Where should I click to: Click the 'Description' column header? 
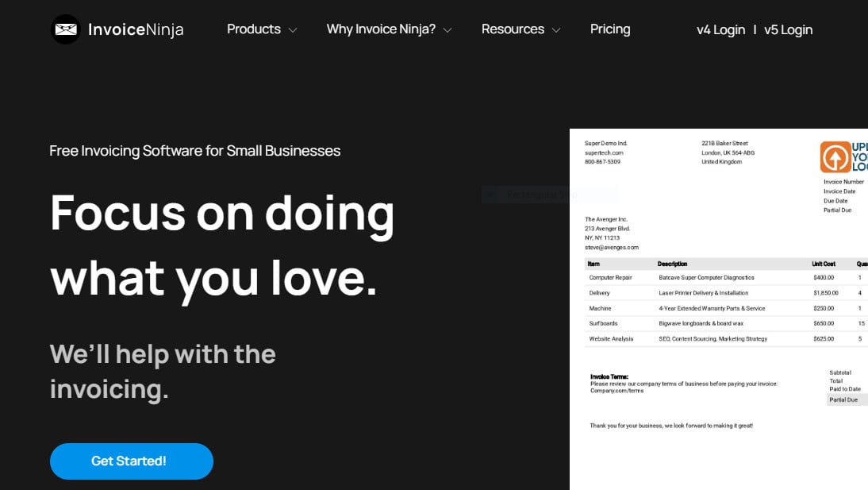coord(673,264)
